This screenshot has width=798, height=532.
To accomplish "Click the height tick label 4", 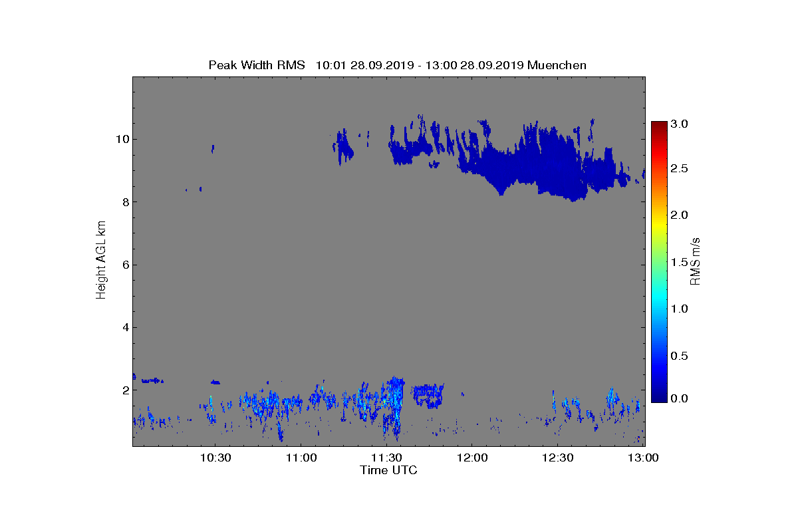I will [x=124, y=327].
